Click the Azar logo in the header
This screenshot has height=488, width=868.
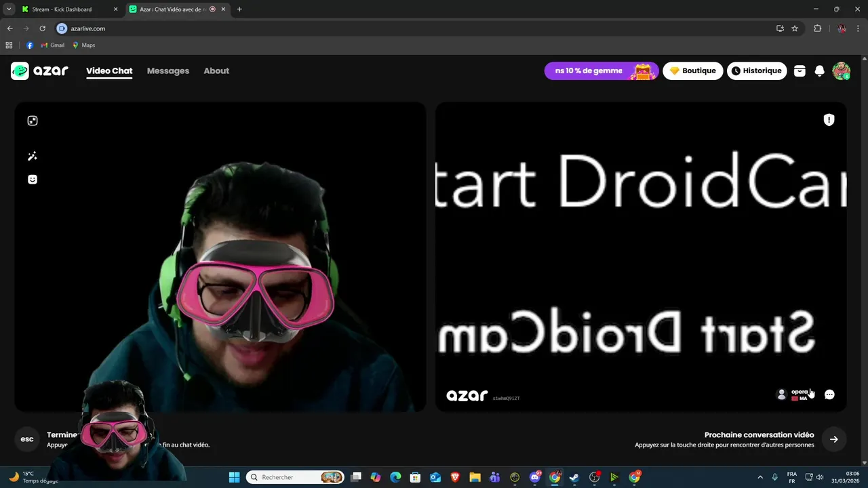pyautogui.click(x=39, y=70)
